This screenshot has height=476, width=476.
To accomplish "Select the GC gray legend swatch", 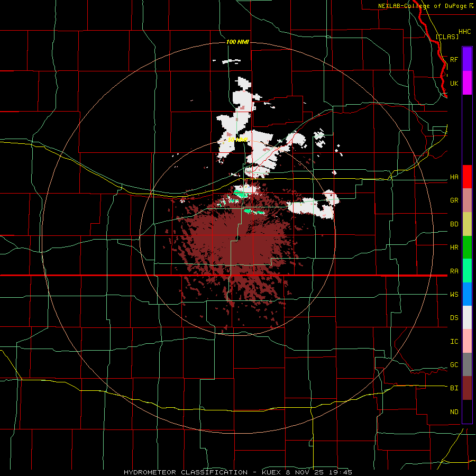I will tap(467, 364).
